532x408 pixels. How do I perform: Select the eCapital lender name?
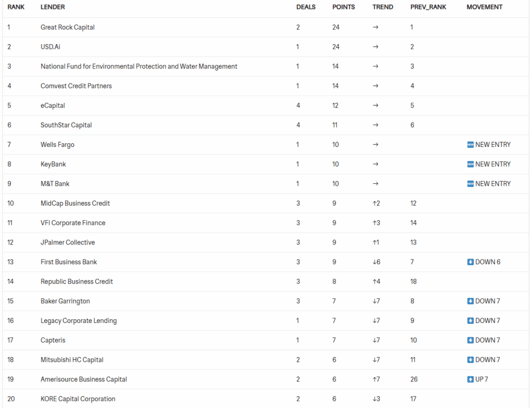pos(52,106)
